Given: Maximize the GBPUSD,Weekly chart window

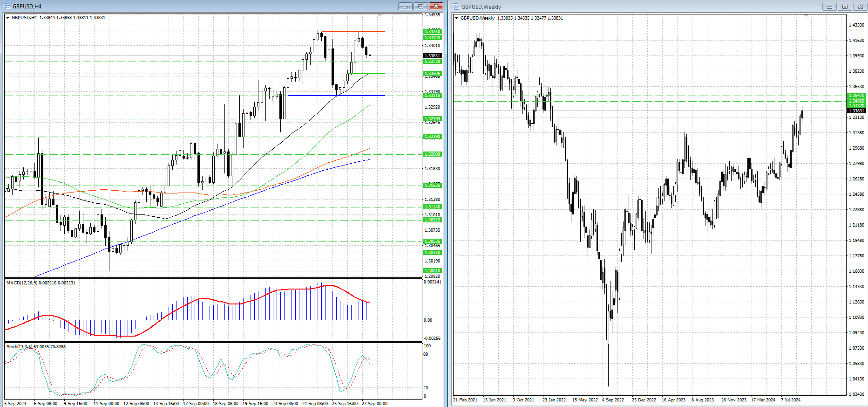Looking at the screenshot, I should pyautogui.click(x=844, y=7).
